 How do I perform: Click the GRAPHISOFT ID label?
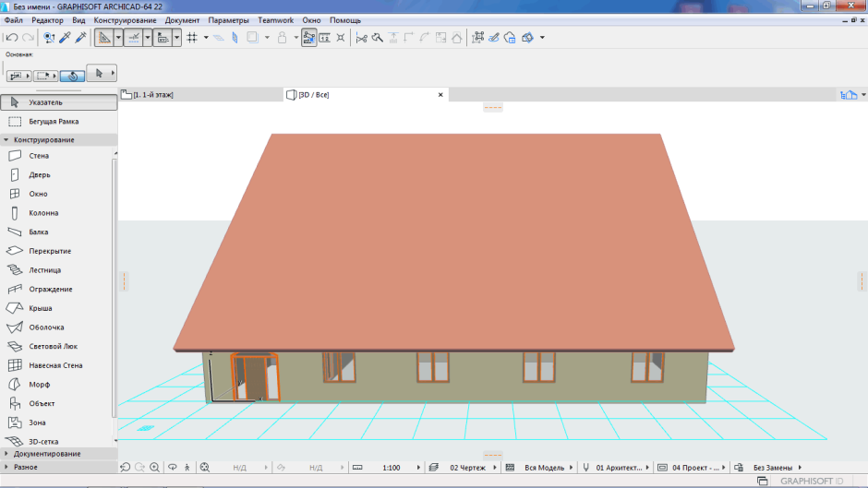812,481
